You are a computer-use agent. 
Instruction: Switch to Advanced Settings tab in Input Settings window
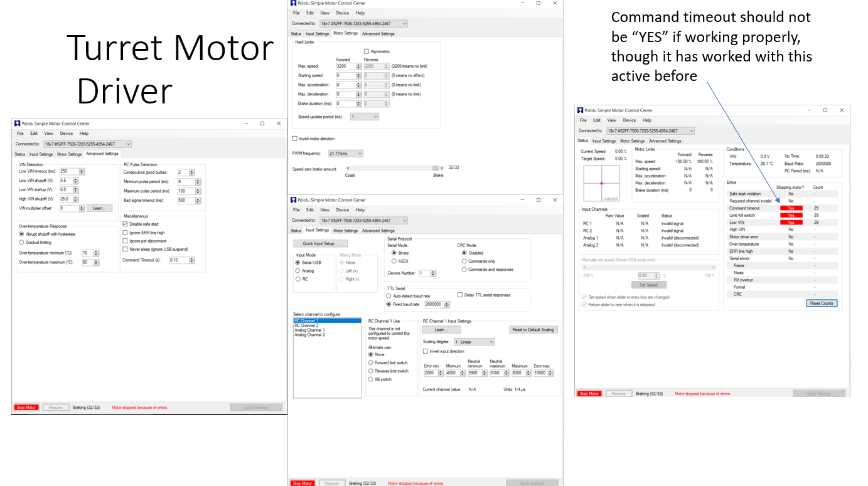(x=378, y=231)
